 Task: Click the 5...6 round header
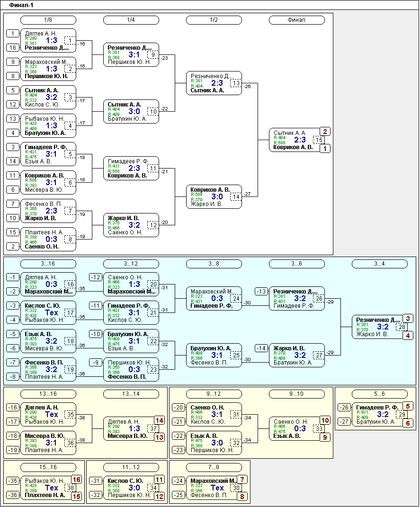click(x=379, y=394)
